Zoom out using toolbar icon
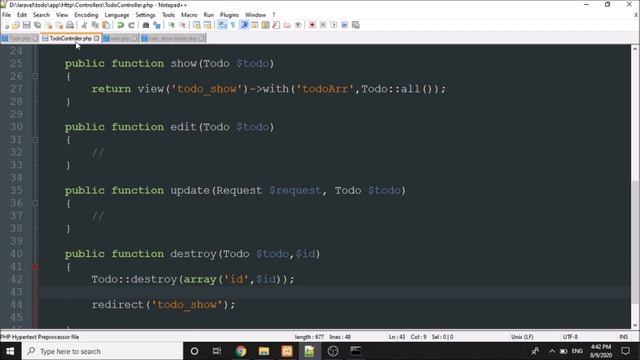The width and height of the screenshot is (640, 360). 183,25
